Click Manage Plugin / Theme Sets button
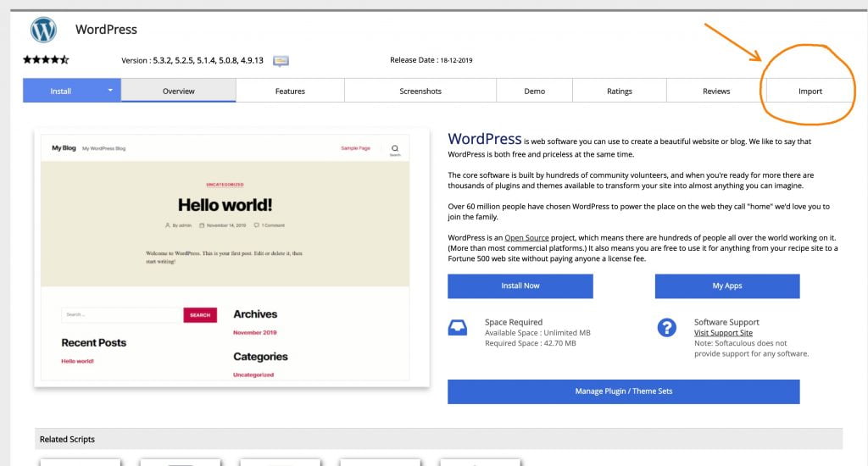 click(x=623, y=391)
